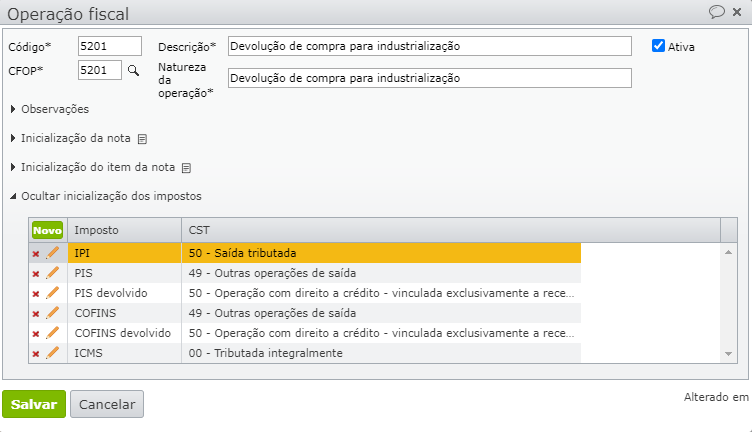Toggle the Ativa checkbox
Screen dimensions: 752x432
[658, 46]
